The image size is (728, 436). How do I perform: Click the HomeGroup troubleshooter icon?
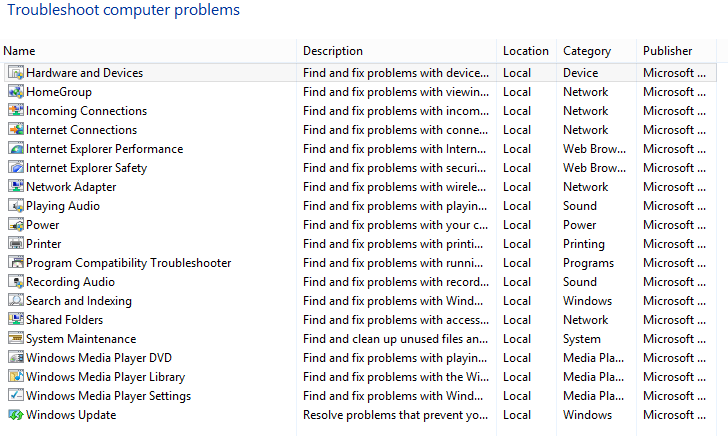16,91
